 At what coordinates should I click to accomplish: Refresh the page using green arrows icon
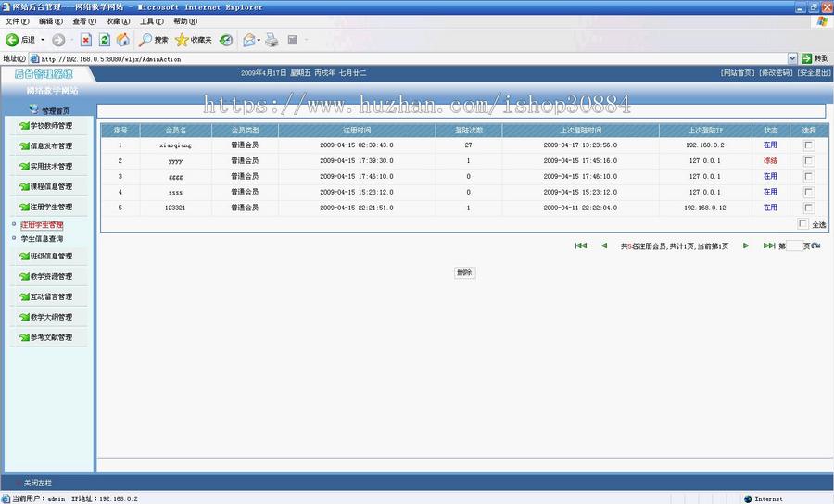pyautogui.click(x=105, y=40)
